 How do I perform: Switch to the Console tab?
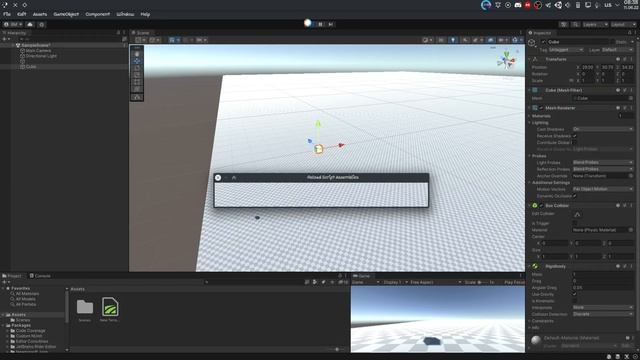40,276
